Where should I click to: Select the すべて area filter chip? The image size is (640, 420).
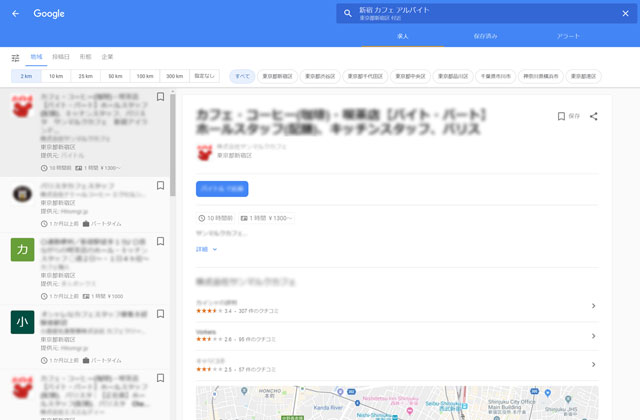pyautogui.click(x=242, y=76)
